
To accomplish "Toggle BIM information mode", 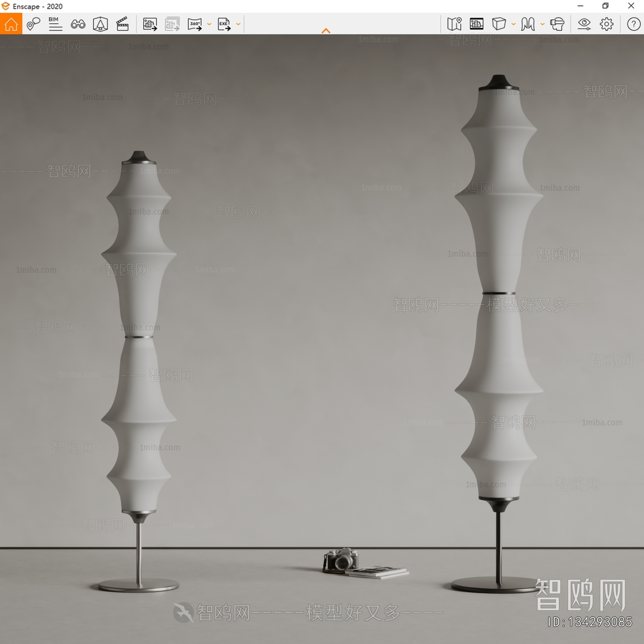I will (55, 24).
